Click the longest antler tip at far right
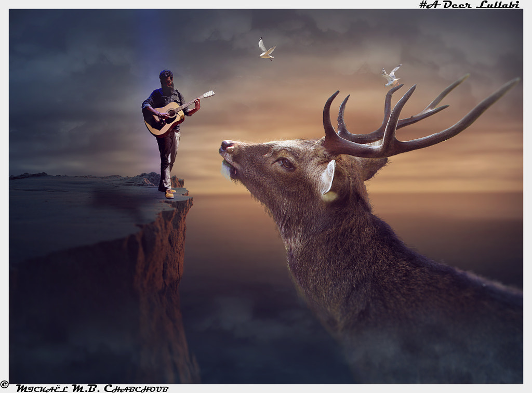 coord(514,81)
